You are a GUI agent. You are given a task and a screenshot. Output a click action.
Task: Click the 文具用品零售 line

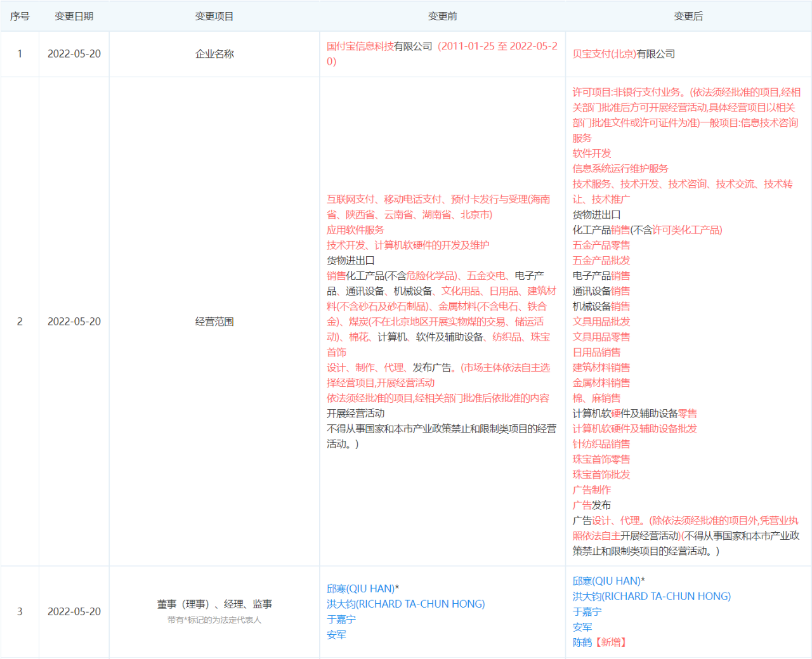tap(601, 337)
